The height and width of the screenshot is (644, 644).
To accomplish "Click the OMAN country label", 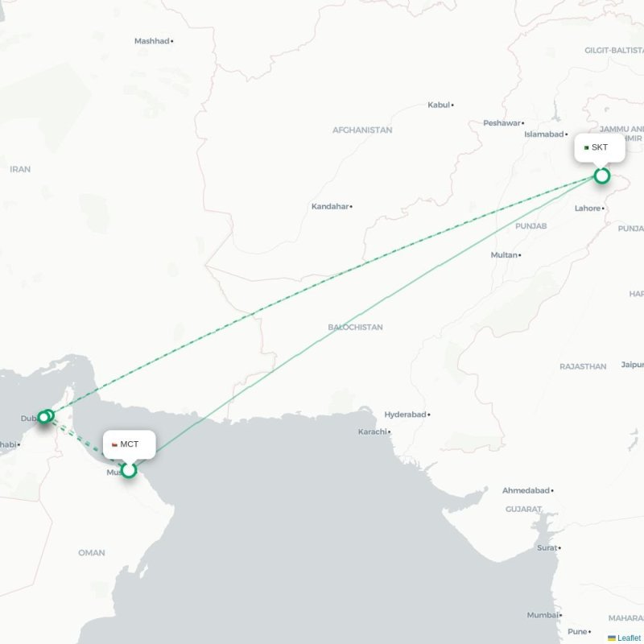I will (92, 553).
